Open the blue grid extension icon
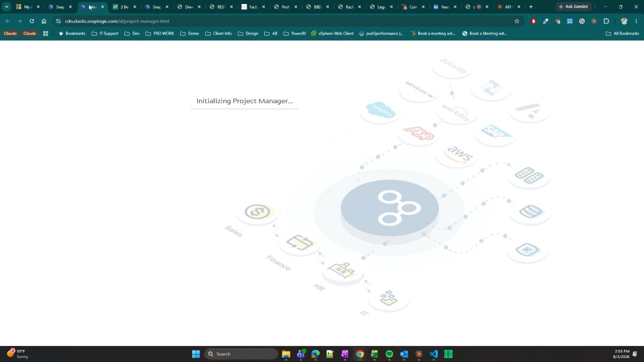 click(x=570, y=21)
